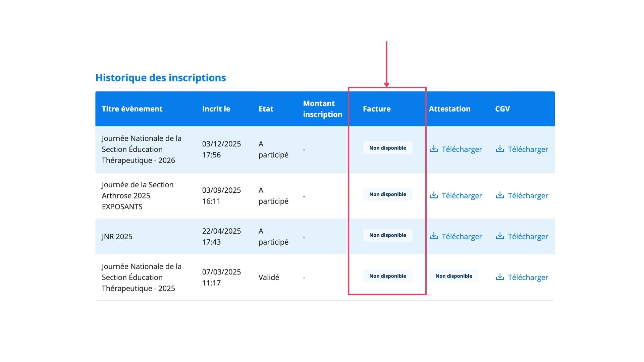This screenshot has height=362, width=644.
Task: Click Non disponible attestation badge in Validé row
Action: (x=454, y=276)
